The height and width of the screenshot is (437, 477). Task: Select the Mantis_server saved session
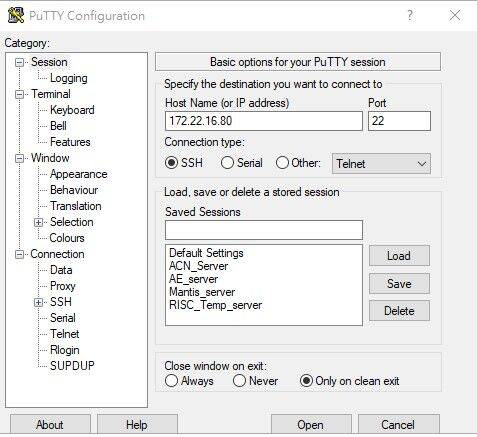click(x=202, y=292)
